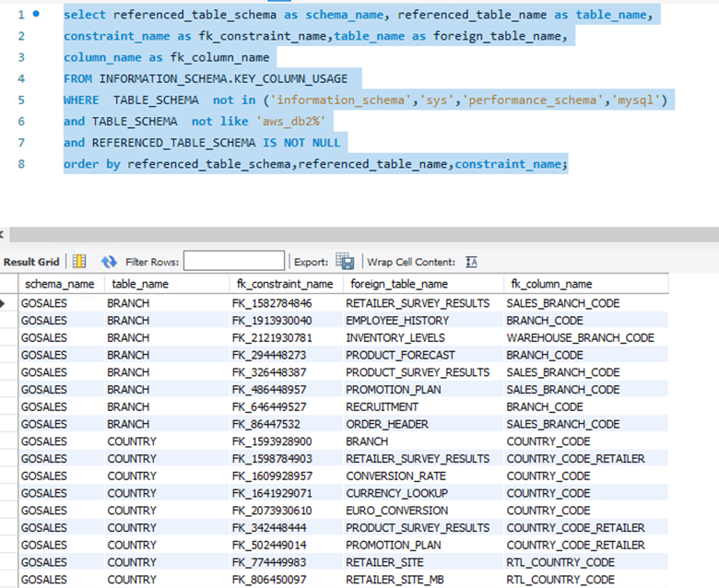Toggle Wrap Cell Content icon
This screenshot has width=719, height=588.
[x=472, y=262]
